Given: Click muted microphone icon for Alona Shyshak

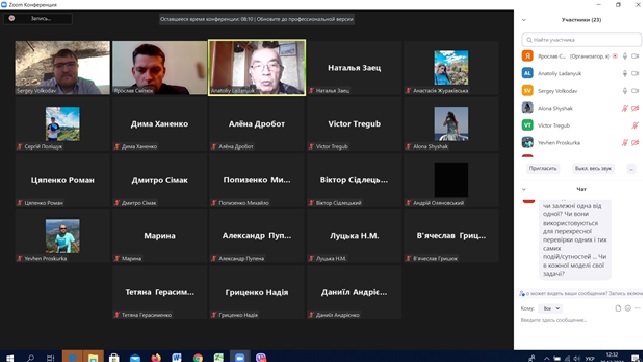Looking at the screenshot, I should (x=625, y=108).
